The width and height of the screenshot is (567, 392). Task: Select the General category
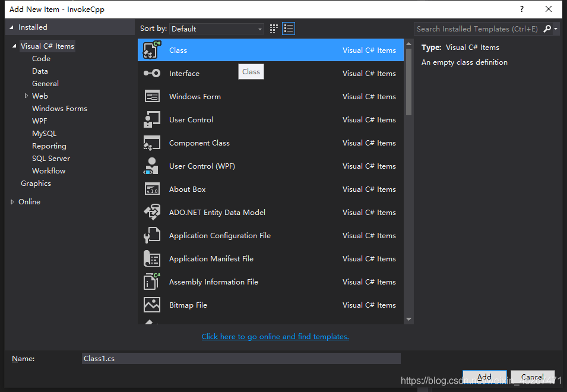pos(45,84)
